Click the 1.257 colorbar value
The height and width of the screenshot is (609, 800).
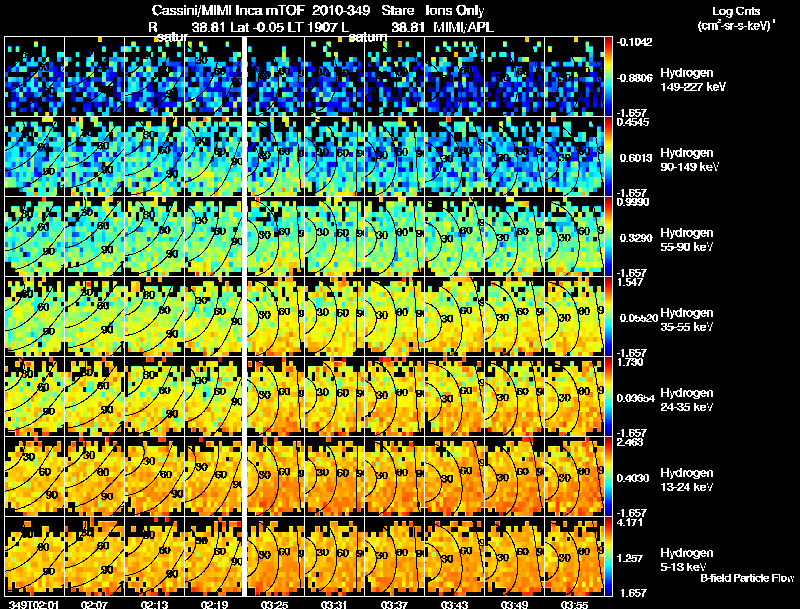tap(631, 559)
